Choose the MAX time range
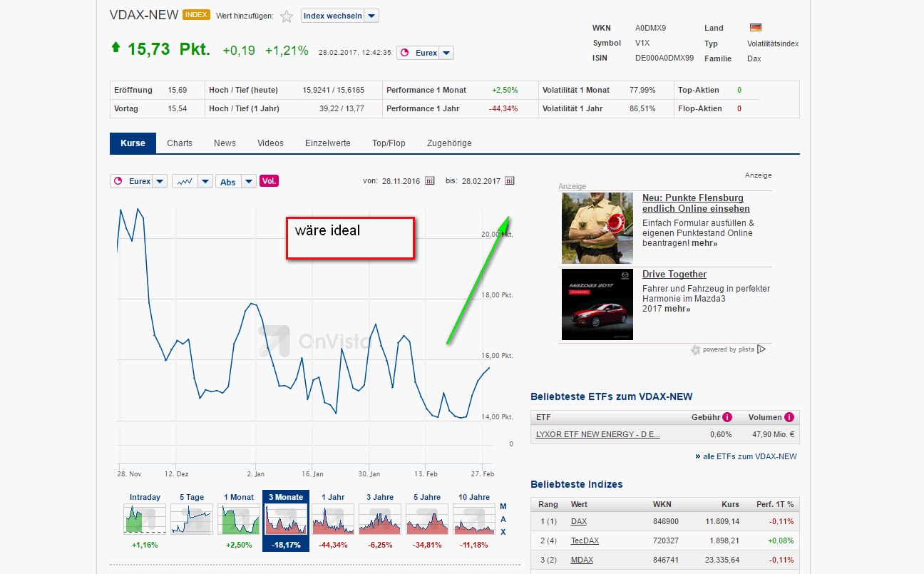This screenshot has width=924, height=574. tap(503, 518)
